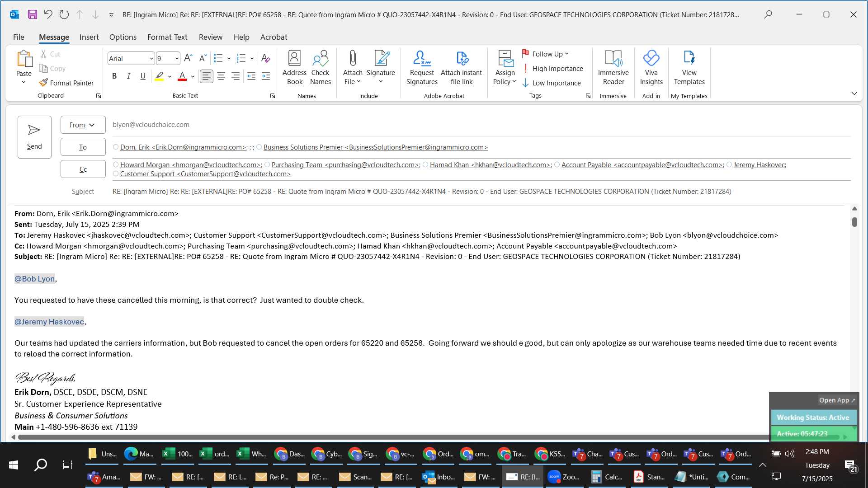Apply the Format Painter tool

66,83
